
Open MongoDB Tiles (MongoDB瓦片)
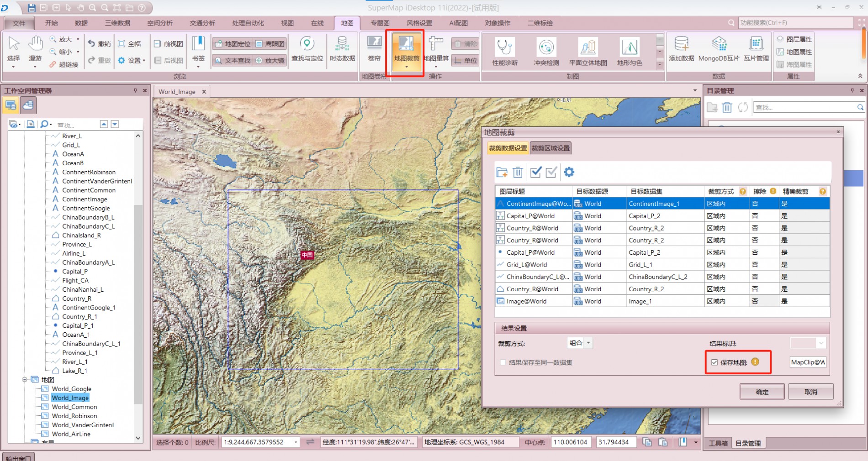click(x=719, y=49)
